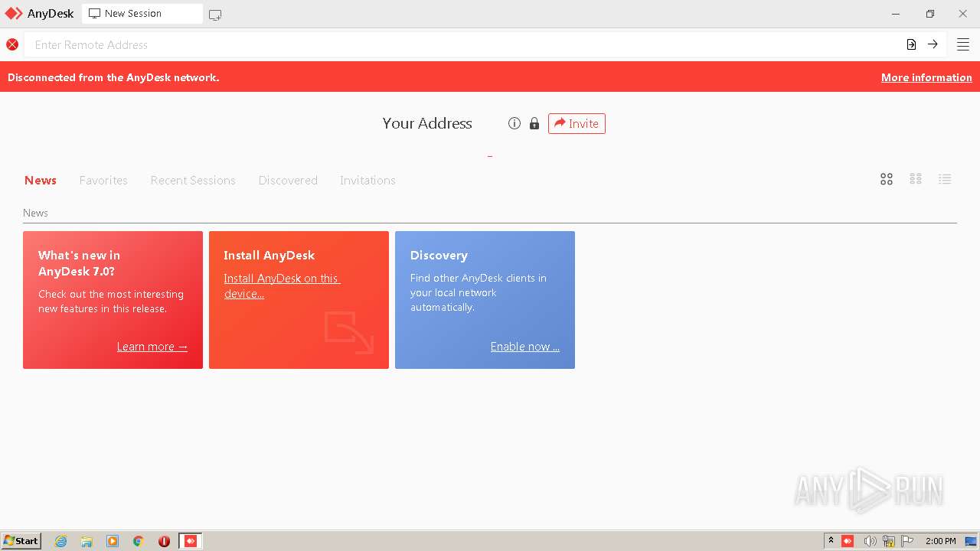Image resolution: width=980 pixels, height=551 pixels.
Task: Click the lock security icon
Action: pos(534,123)
